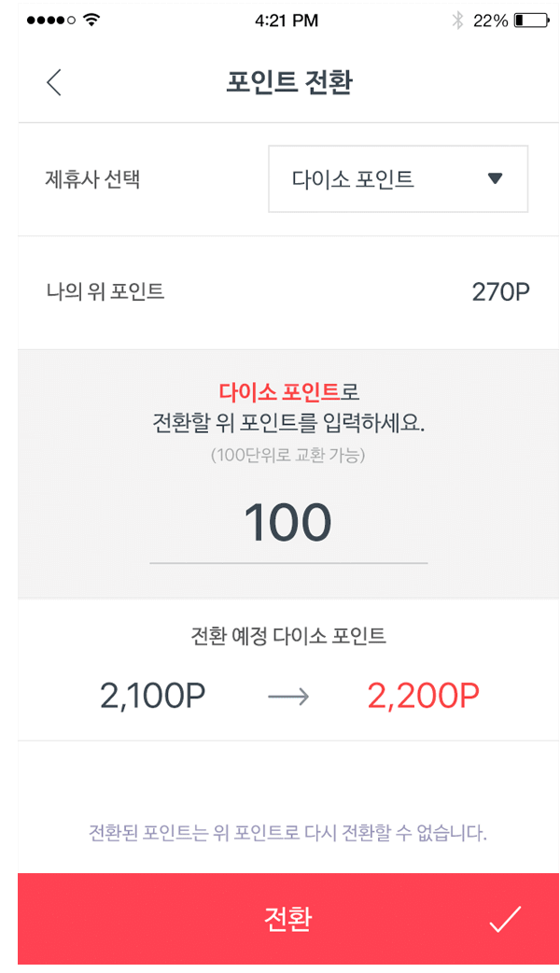Open the 다이소 포인트 partner dropdown
The height and width of the screenshot is (973, 560).
399,178
